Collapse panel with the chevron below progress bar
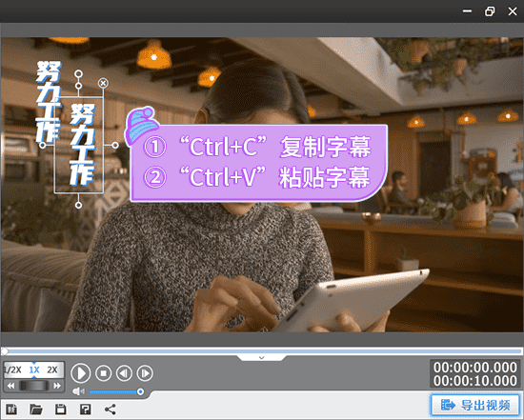This screenshot has width=524, height=420. [262, 357]
